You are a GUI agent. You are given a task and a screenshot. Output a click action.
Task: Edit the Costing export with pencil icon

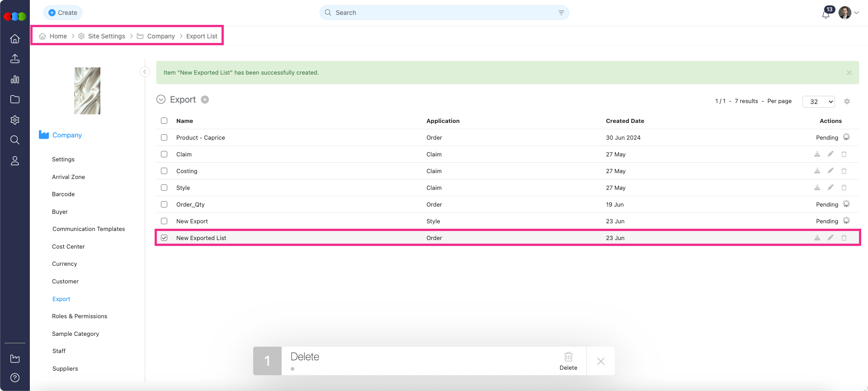tap(830, 171)
